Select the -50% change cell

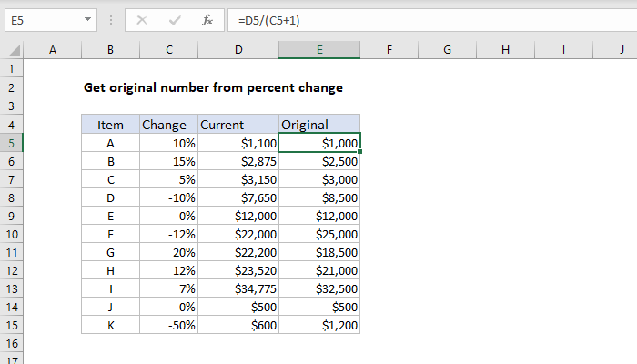click(x=169, y=325)
